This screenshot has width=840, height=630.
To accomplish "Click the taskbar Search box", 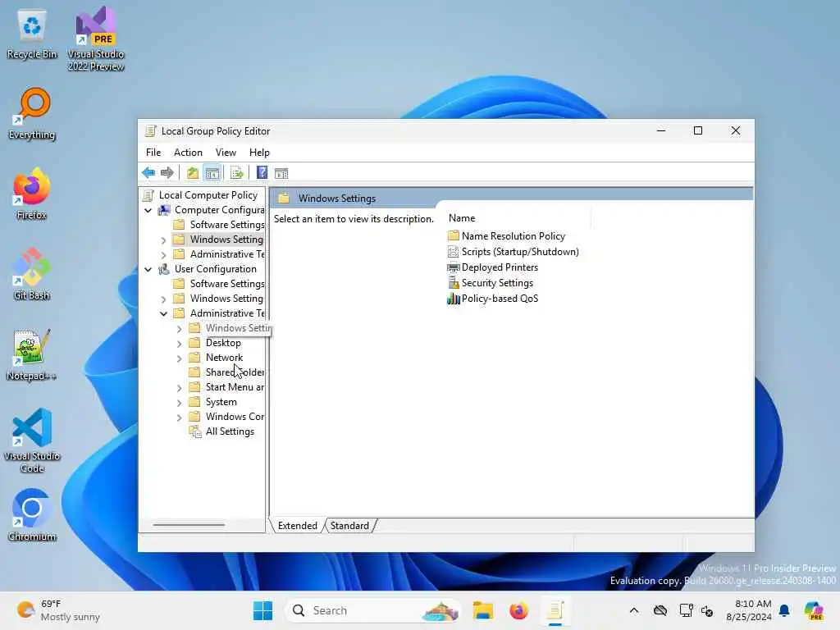I will (x=373, y=610).
